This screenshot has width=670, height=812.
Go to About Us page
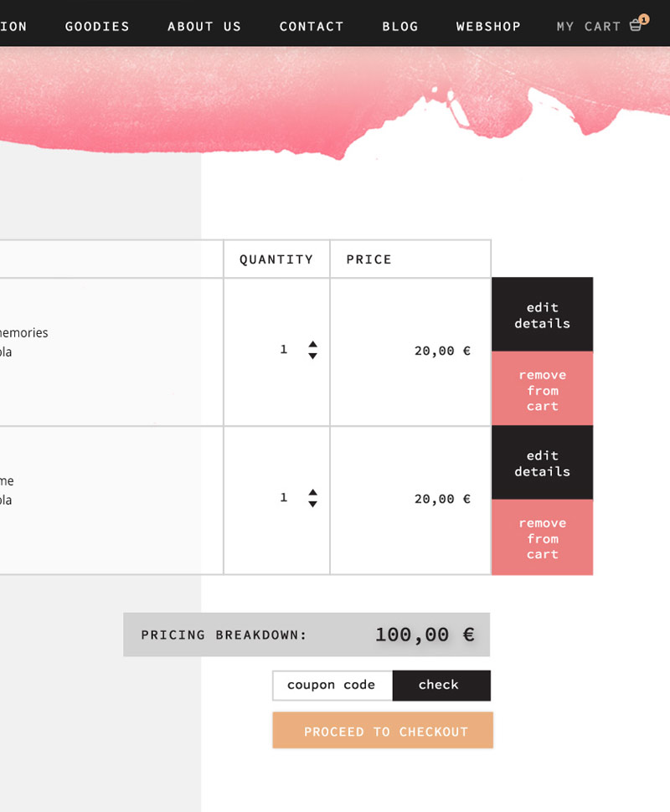(204, 27)
